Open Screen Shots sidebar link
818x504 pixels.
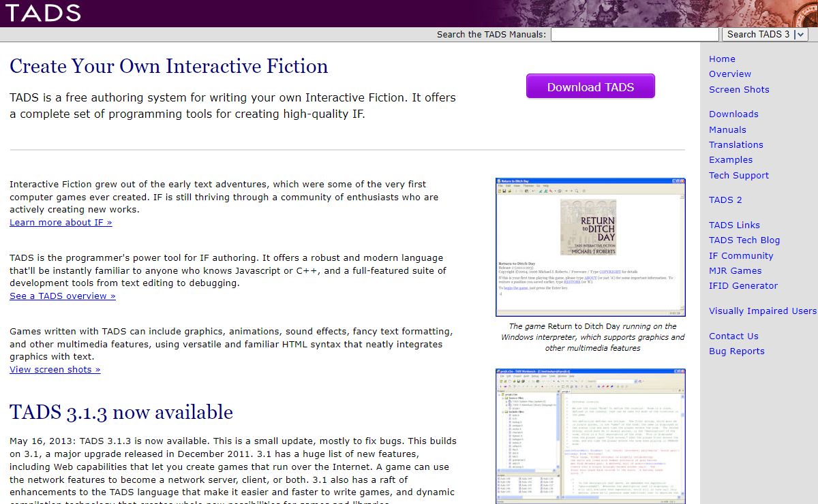(739, 89)
